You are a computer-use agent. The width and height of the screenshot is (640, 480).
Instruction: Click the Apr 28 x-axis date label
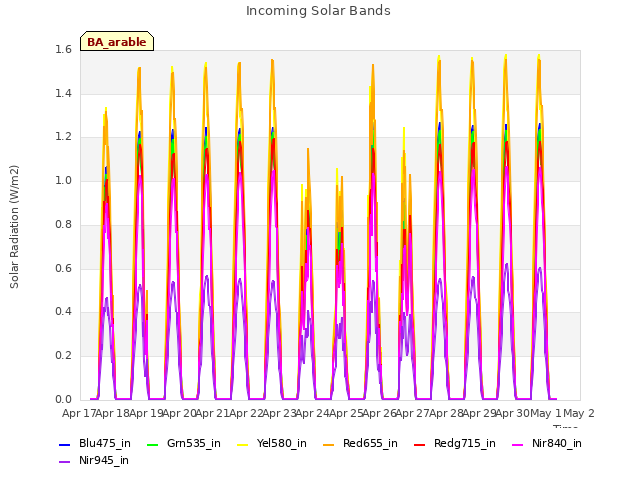pos(446,414)
